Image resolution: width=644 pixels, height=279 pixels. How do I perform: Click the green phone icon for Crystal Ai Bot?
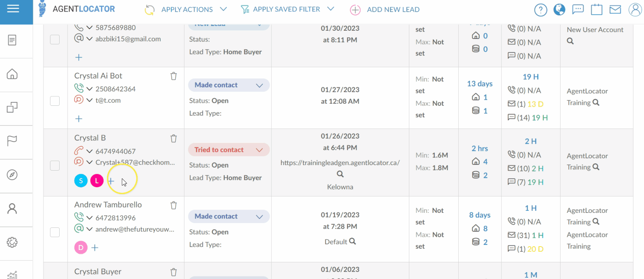(79, 88)
